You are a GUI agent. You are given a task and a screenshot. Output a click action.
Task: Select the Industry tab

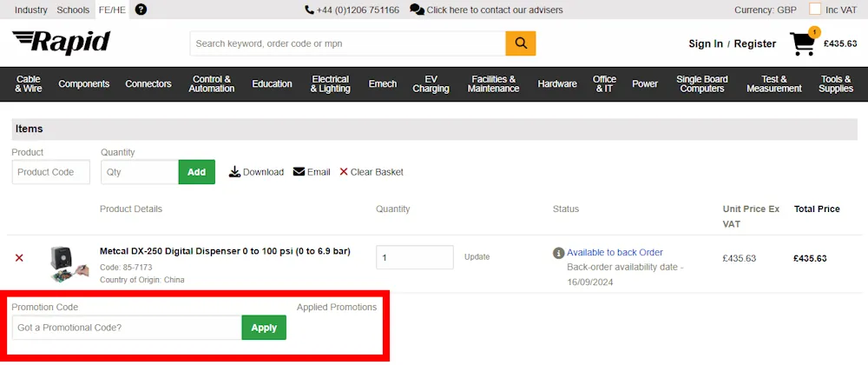click(x=31, y=10)
